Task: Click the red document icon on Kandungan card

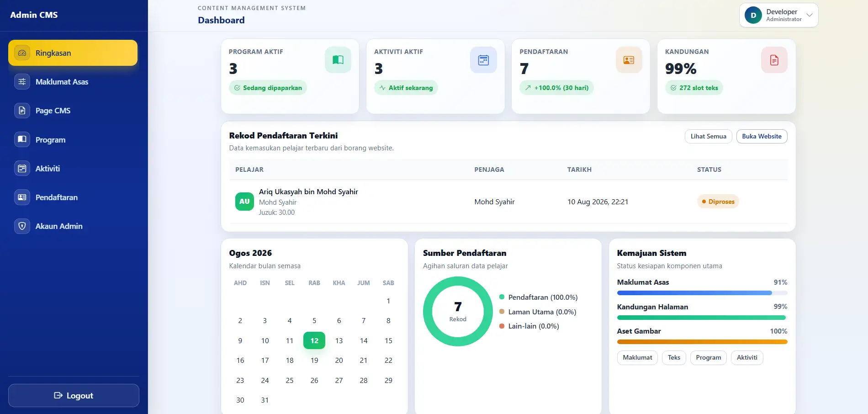Action: tap(774, 60)
